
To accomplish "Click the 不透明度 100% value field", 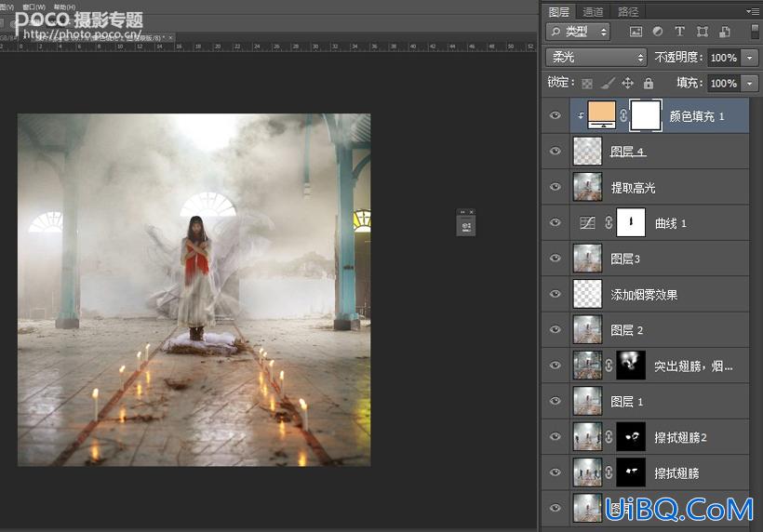I will point(724,58).
